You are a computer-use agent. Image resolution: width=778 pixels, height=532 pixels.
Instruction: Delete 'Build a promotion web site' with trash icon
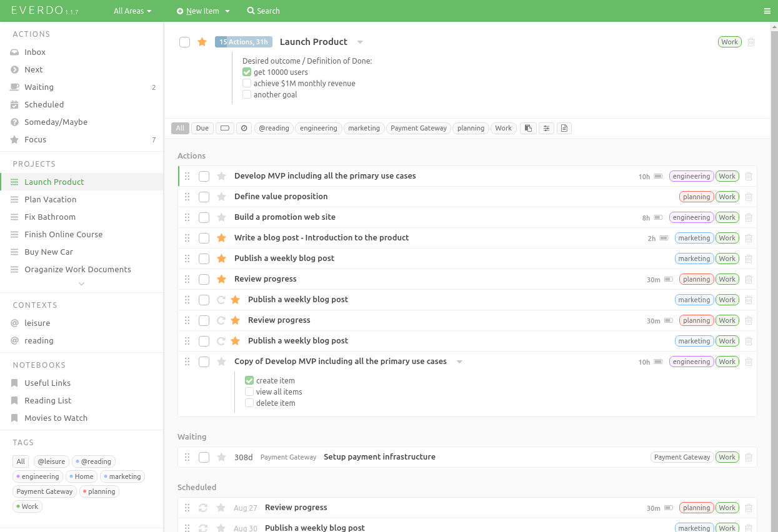coord(749,218)
